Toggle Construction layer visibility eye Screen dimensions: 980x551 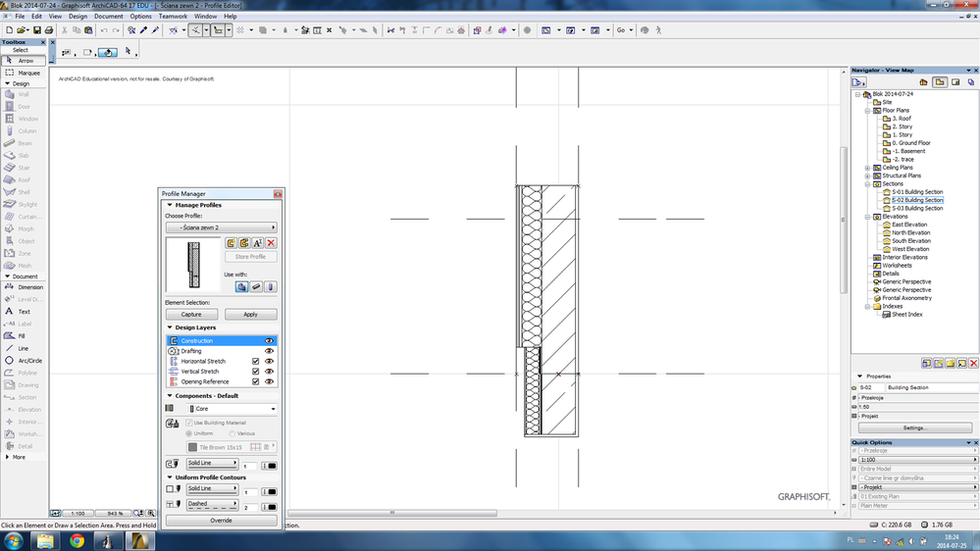[x=270, y=341]
